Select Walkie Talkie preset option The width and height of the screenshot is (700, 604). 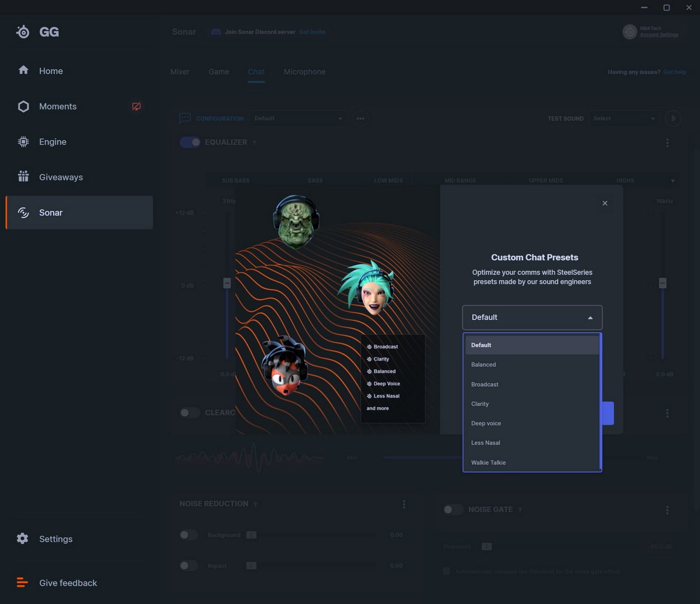[x=532, y=462]
